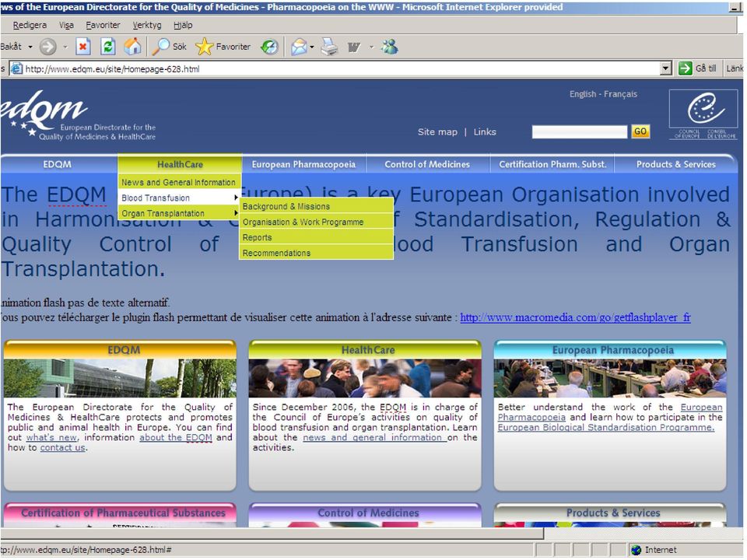Click the Print icon
Viewport: 747px width, 560px height.
pyautogui.click(x=329, y=47)
